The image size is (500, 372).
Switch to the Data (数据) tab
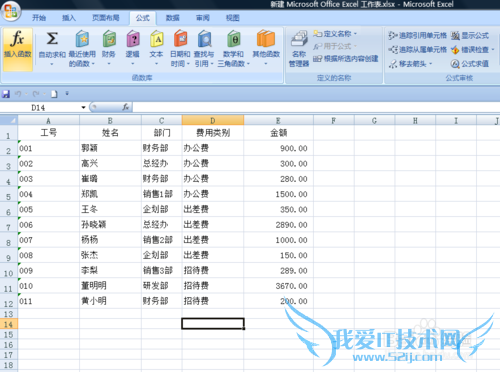(173, 18)
